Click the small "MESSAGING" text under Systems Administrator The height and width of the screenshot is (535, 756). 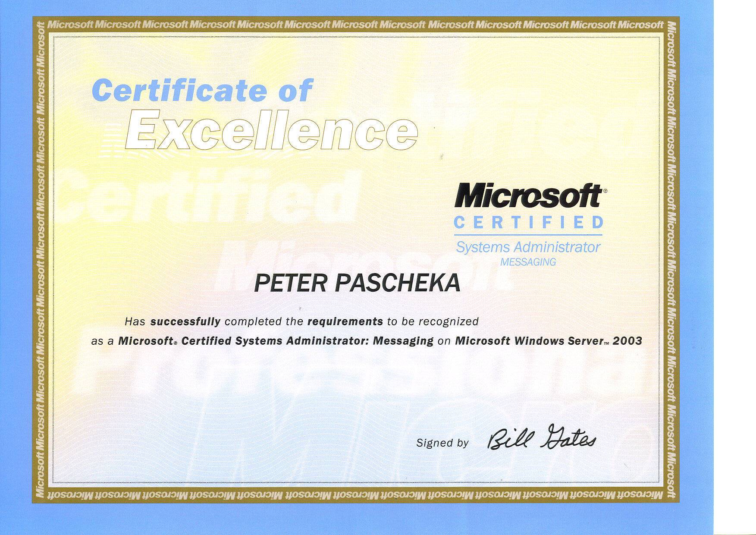pyautogui.click(x=528, y=261)
